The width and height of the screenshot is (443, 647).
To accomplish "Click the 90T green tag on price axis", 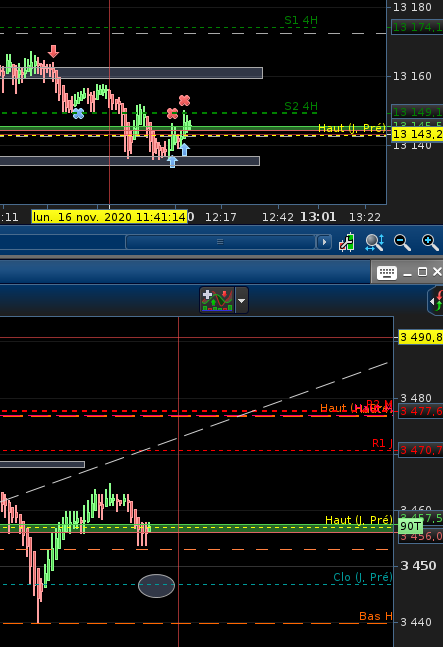I will pos(411,527).
